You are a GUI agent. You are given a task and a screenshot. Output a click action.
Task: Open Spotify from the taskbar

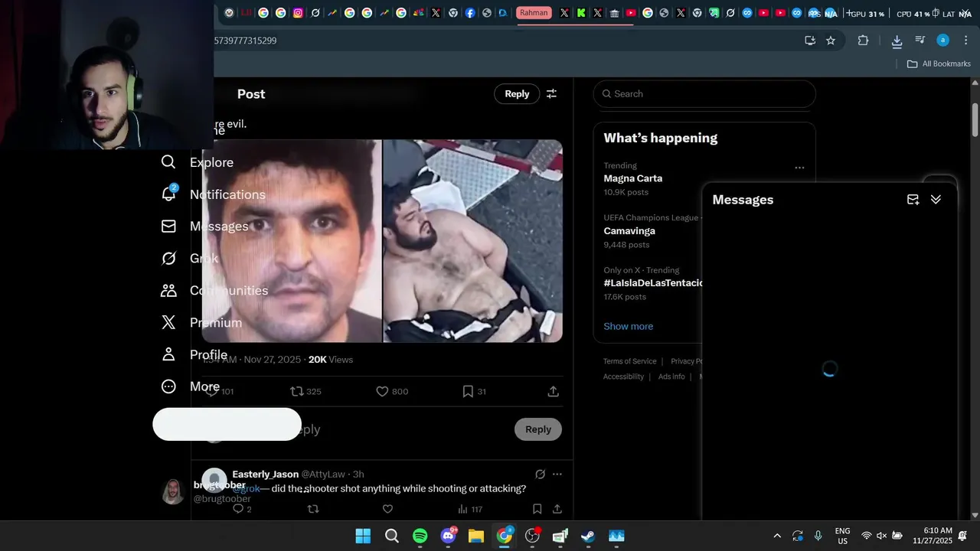(420, 536)
